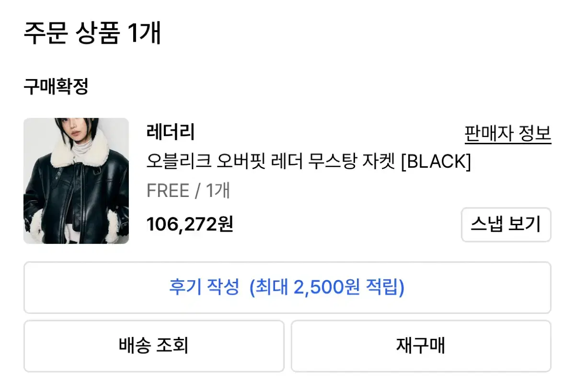Click the 주문 상품 1개 heading
The image size is (575, 392).
[92, 34]
